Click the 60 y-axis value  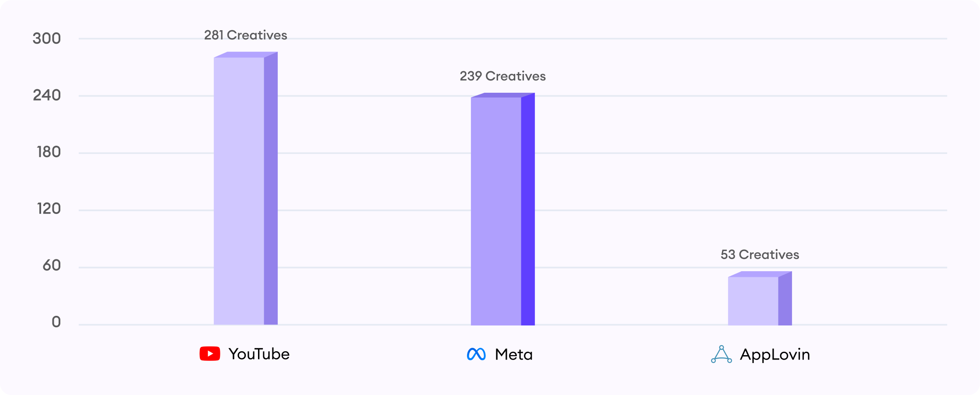[52, 266]
